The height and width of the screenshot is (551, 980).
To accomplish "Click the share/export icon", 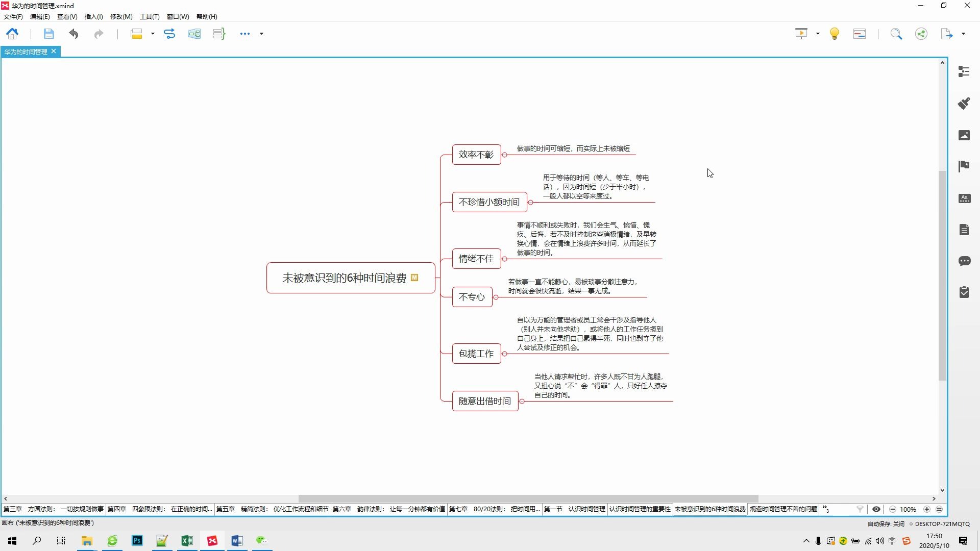I will click(922, 33).
